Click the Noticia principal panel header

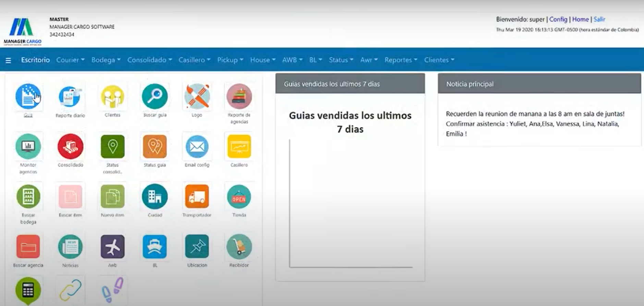coord(539,84)
